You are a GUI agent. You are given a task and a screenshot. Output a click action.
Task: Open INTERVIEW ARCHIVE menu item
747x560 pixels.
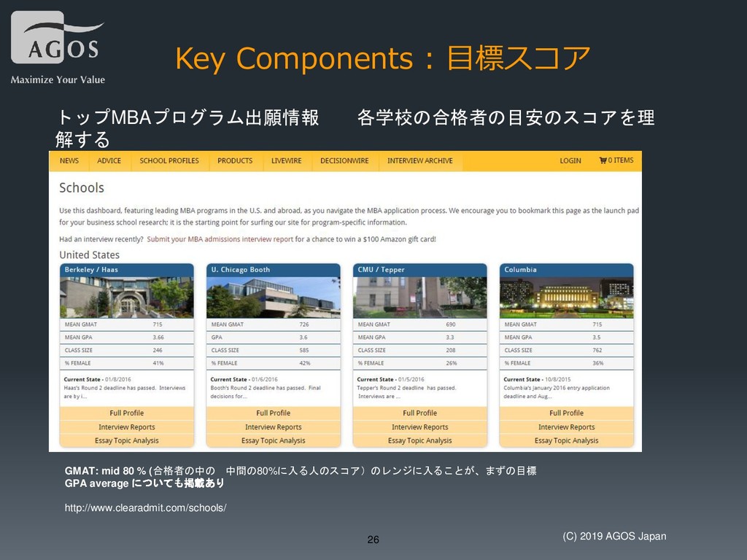[419, 161]
